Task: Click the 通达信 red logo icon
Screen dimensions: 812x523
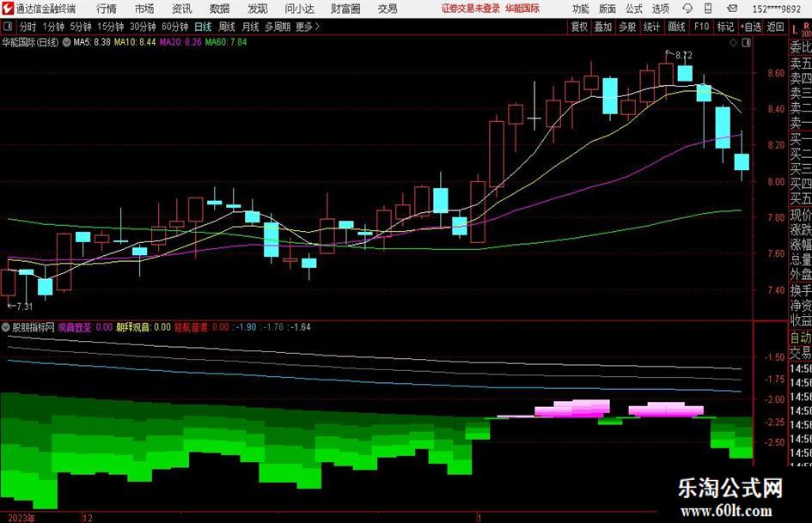Action: pos(8,9)
